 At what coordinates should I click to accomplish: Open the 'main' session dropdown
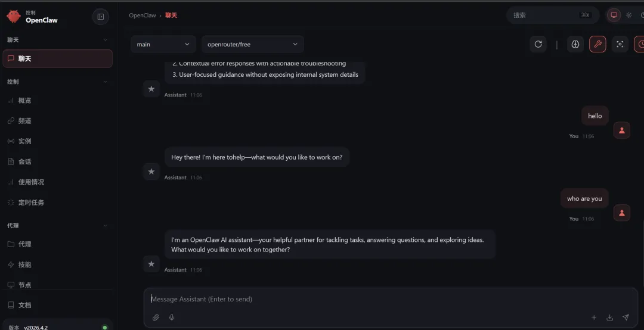163,44
